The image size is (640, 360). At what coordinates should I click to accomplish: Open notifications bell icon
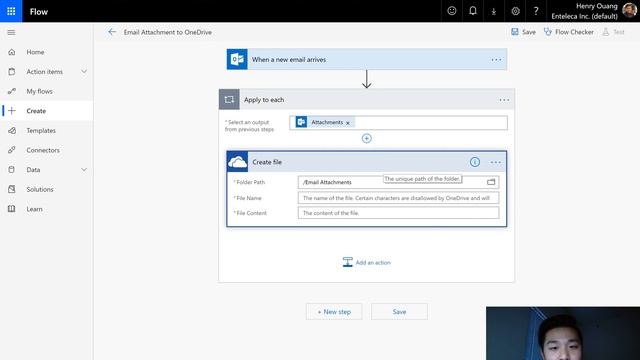click(473, 11)
